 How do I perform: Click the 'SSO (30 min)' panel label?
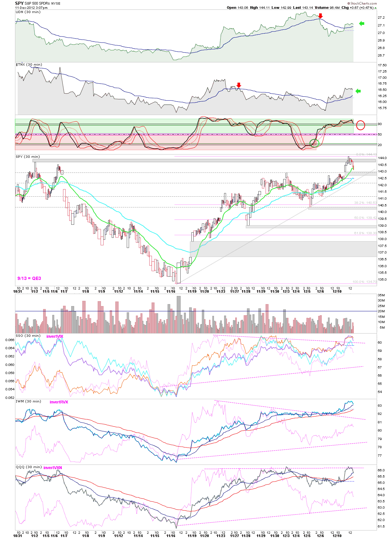click(x=28, y=335)
